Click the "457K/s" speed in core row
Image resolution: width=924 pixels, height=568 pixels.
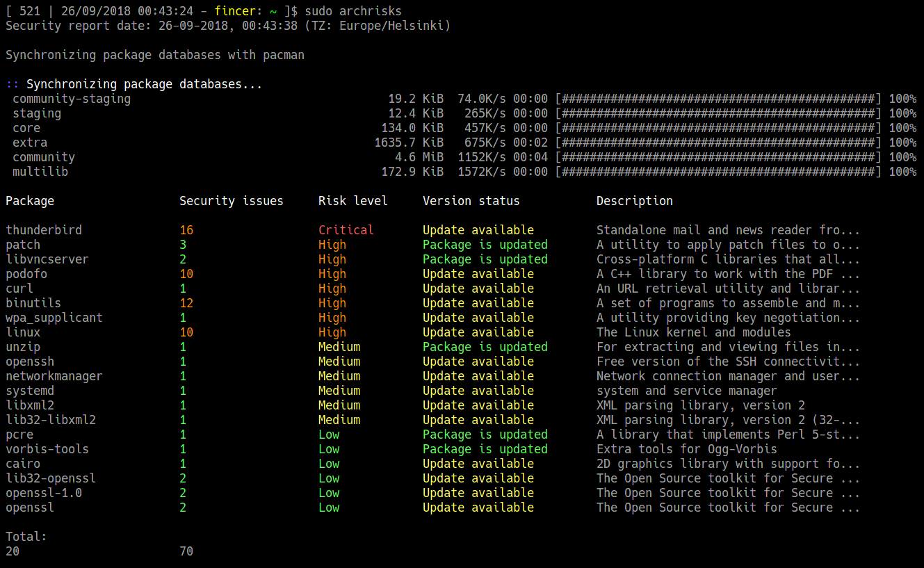[485, 128]
